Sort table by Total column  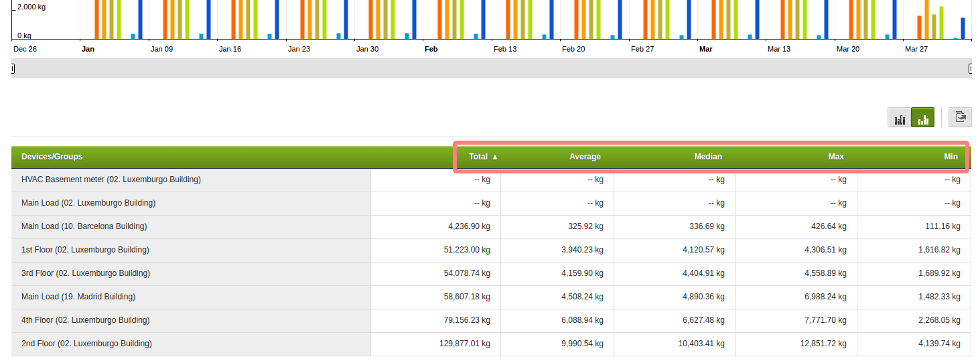(x=478, y=157)
